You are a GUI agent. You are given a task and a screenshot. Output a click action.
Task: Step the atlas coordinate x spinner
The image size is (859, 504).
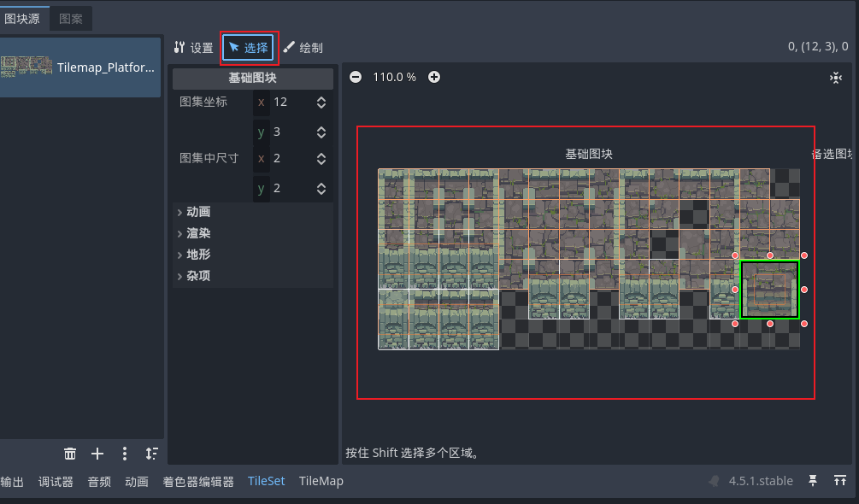pyautogui.click(x=321, y=103)
